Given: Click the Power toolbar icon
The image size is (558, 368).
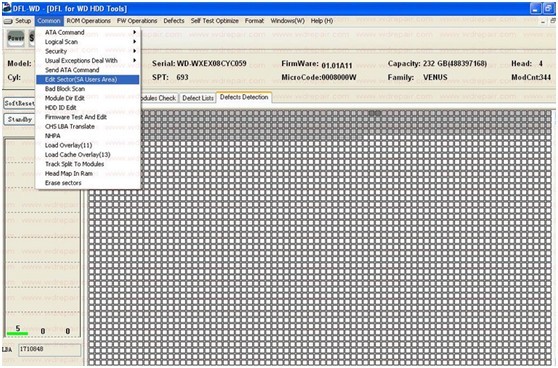Looking at the screenshot, I should pyautogui.click(x=16, y=38).
